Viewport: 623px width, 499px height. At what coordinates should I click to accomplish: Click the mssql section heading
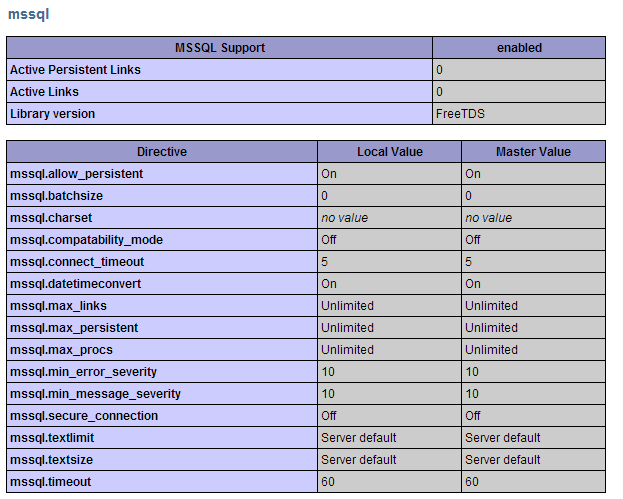[x=28, y=14]
